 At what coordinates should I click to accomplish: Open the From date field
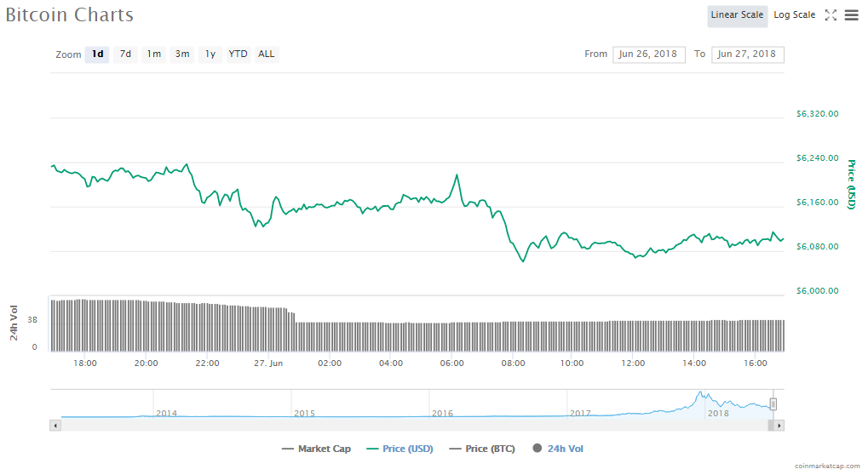click(648, 54)
